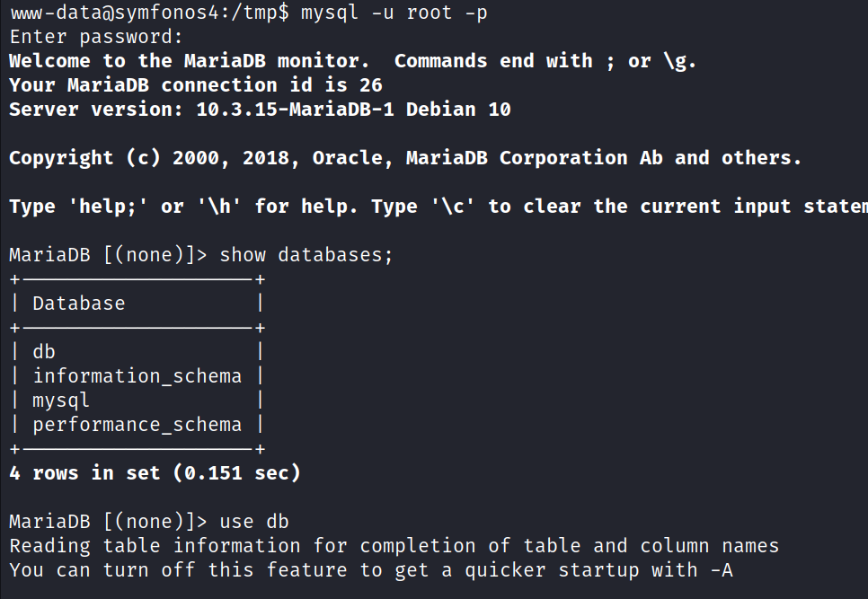Screen dimensions: 868x599
Task: Click the connection id number 26
Action: [370, 85]
